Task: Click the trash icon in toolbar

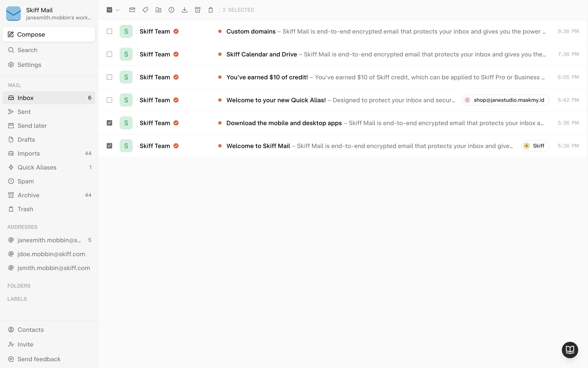Action: [x=211, y=10]
